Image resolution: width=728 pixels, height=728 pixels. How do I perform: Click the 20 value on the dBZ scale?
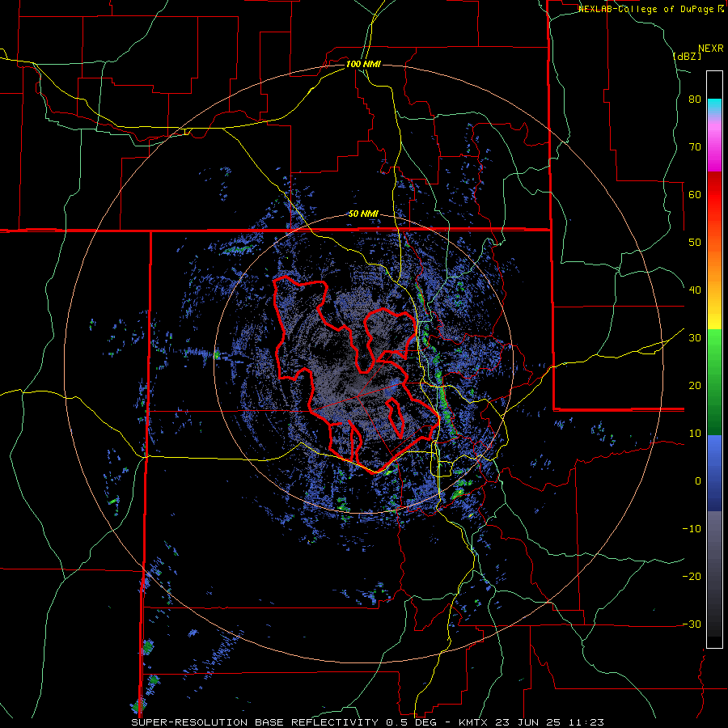coord(695,385)
